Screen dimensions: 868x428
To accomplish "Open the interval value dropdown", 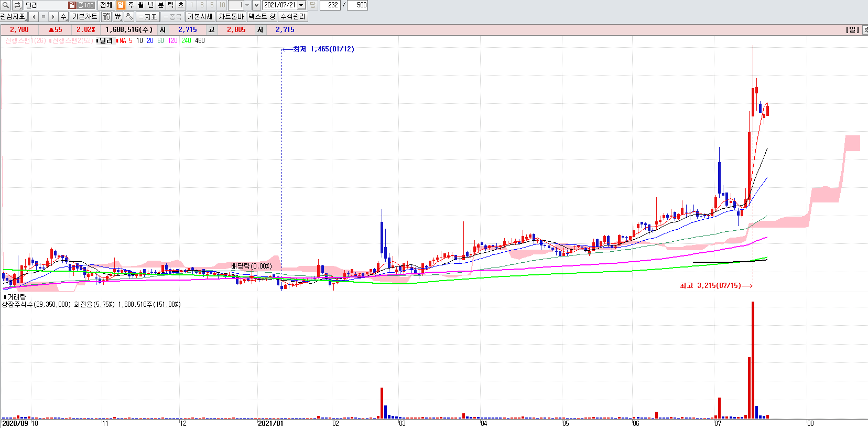I will pyautogui.click(x=247, y=5).
